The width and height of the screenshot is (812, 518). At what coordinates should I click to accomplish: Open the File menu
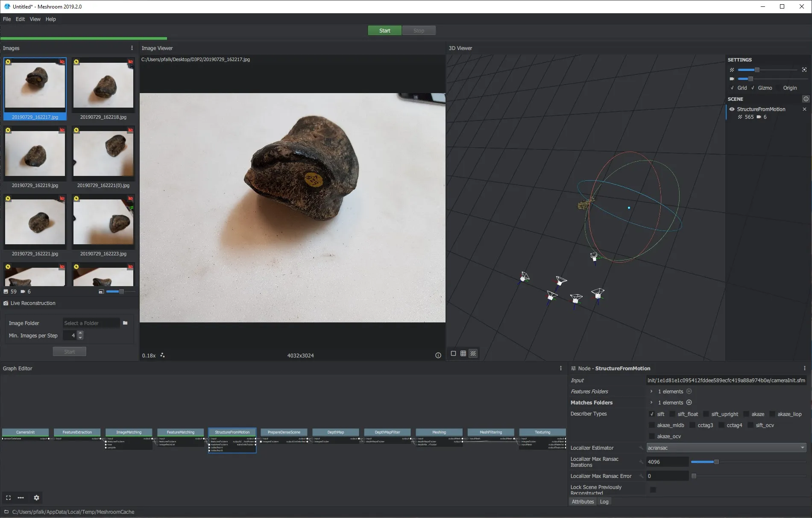tap(7, 19)
